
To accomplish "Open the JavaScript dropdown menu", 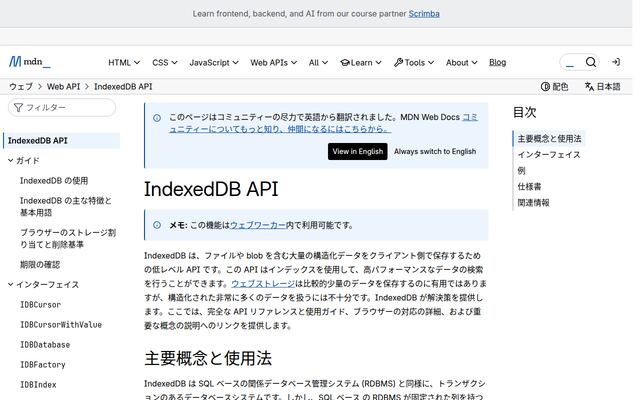I will click(x=213, y=62).
